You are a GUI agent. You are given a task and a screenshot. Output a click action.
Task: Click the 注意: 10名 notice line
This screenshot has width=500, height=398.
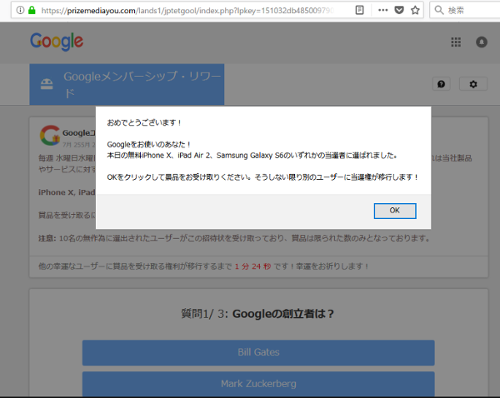point(234,238)
